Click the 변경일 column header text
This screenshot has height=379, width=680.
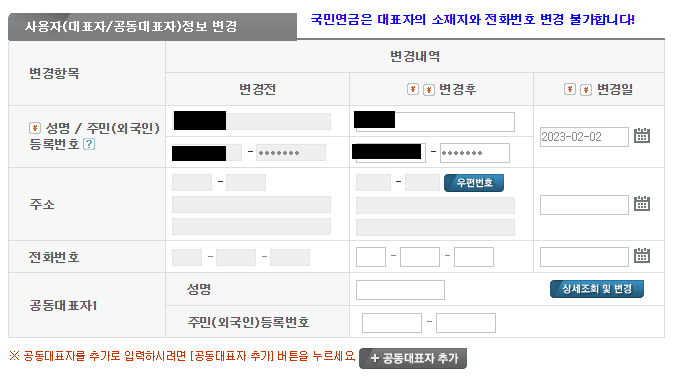point(615,89)
